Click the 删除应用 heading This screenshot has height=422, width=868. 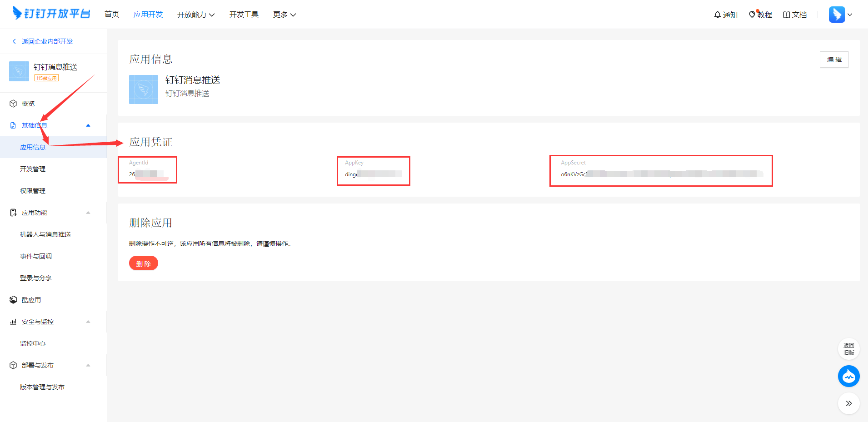coord(151,223)
